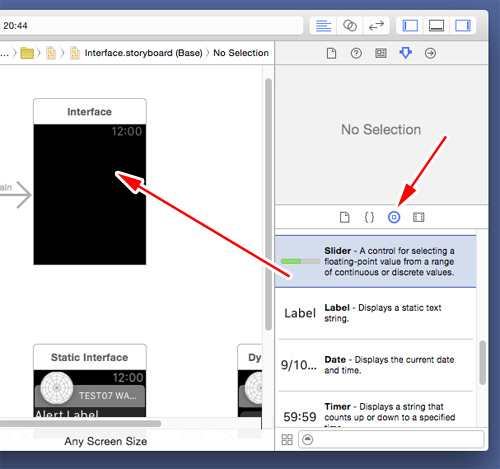Switch to the Version editor
This screenshot has width=500, height=469.
click(x=376, y=26)
